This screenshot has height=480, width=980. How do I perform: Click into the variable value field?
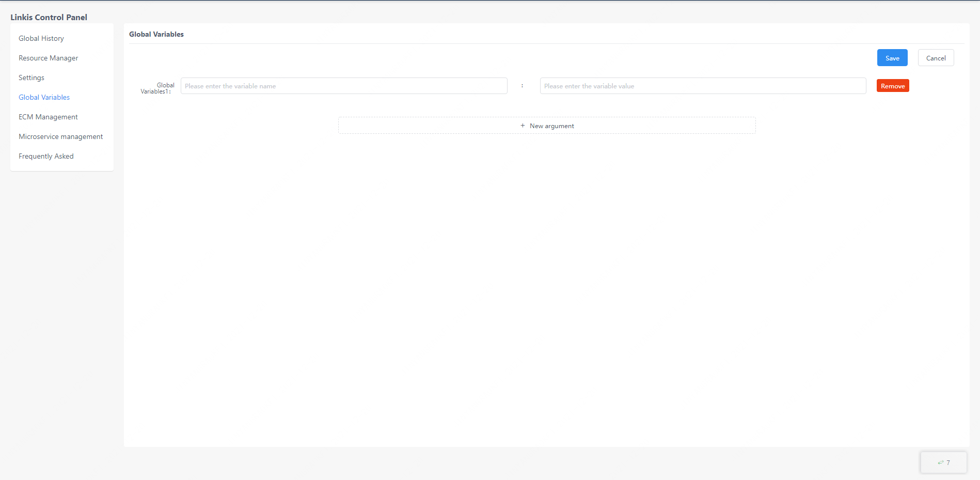(702, 86)
